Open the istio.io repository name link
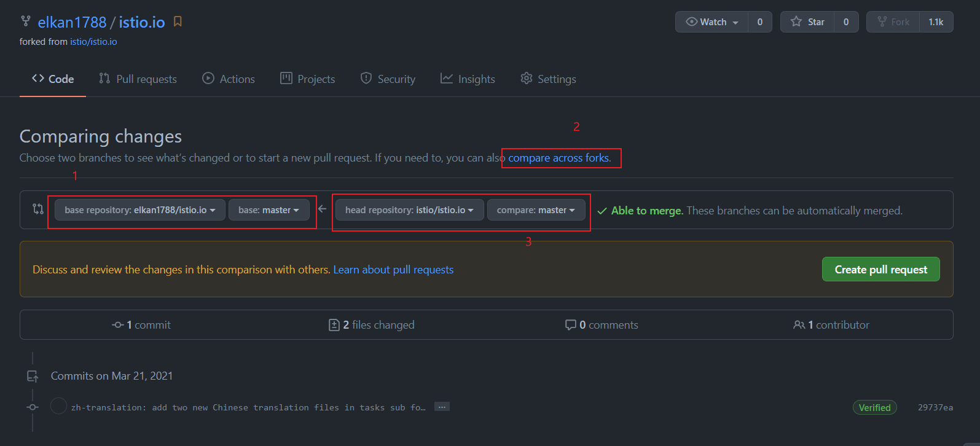The image size is (980, 446). [142, 22]
